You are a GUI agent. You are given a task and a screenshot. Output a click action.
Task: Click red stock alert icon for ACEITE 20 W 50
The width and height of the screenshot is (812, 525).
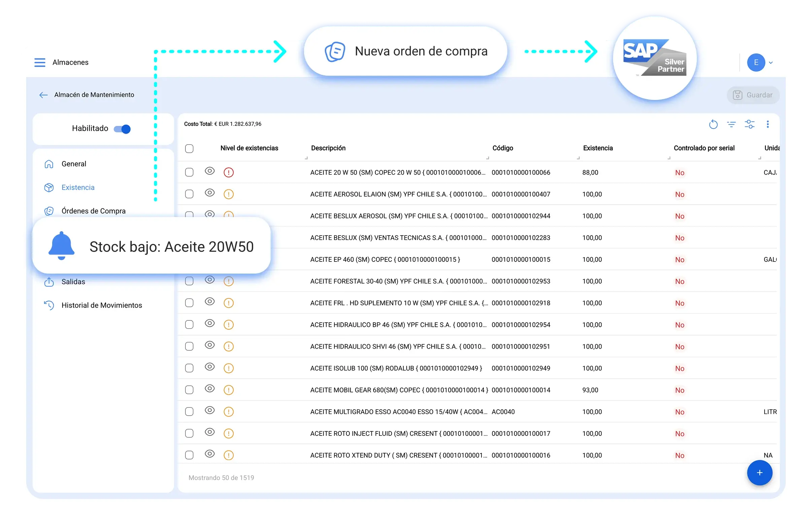[x=228, y=173]
